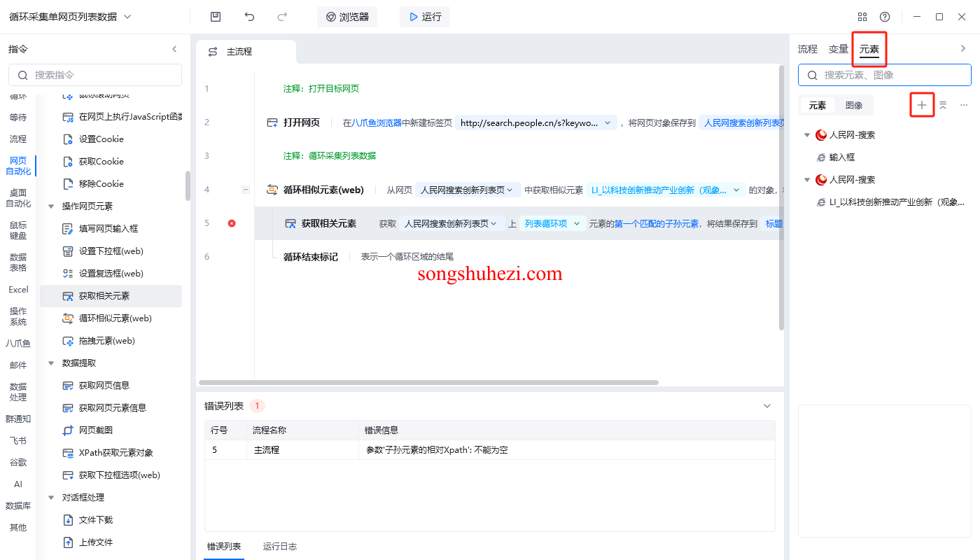Screen dimensions: 980x560
Task: Collapse the loop block at line 4
Action: click(x=246, y=190)
